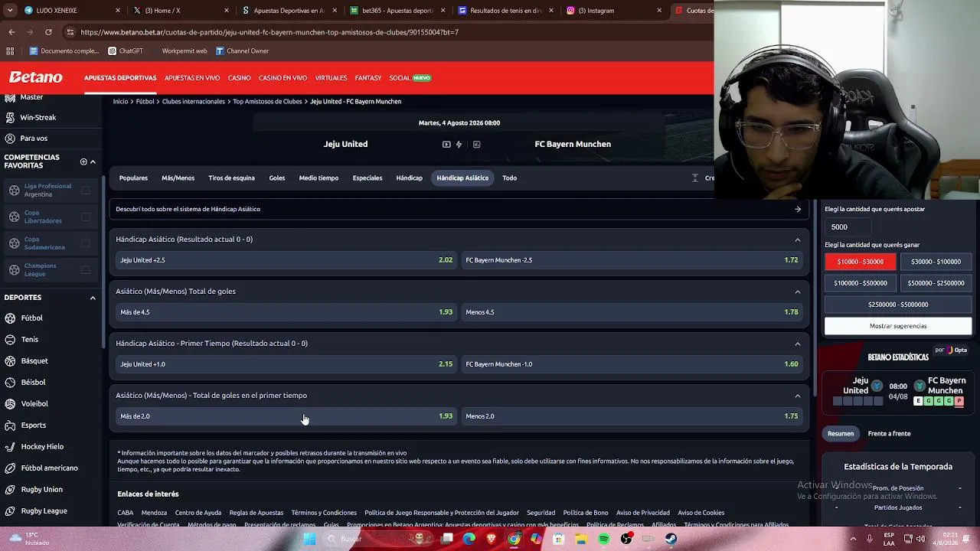Select the Hockey Hielo stick icon

[10, 446]
